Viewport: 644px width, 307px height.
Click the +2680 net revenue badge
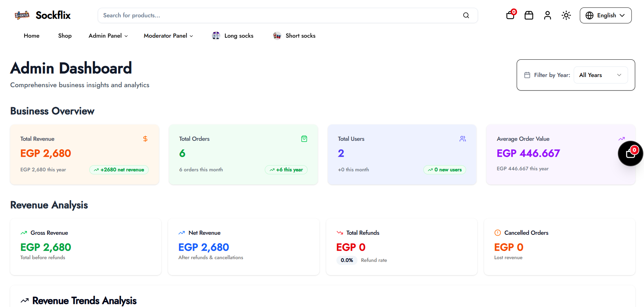tap(119, 170)
